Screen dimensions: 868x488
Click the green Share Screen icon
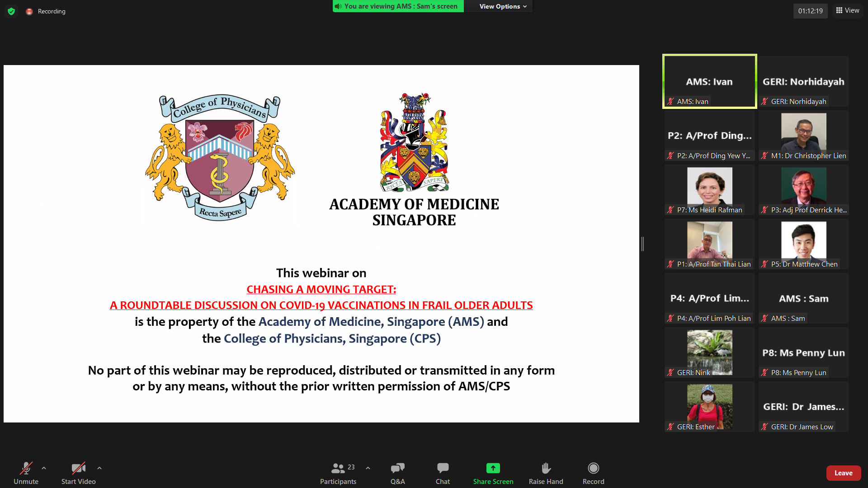click(x=493, y=468)
